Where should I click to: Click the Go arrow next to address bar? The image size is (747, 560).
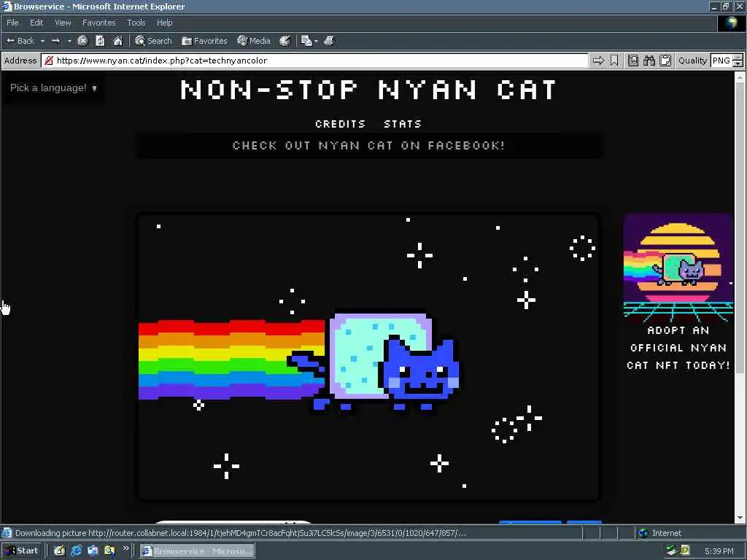pos(598,61)
